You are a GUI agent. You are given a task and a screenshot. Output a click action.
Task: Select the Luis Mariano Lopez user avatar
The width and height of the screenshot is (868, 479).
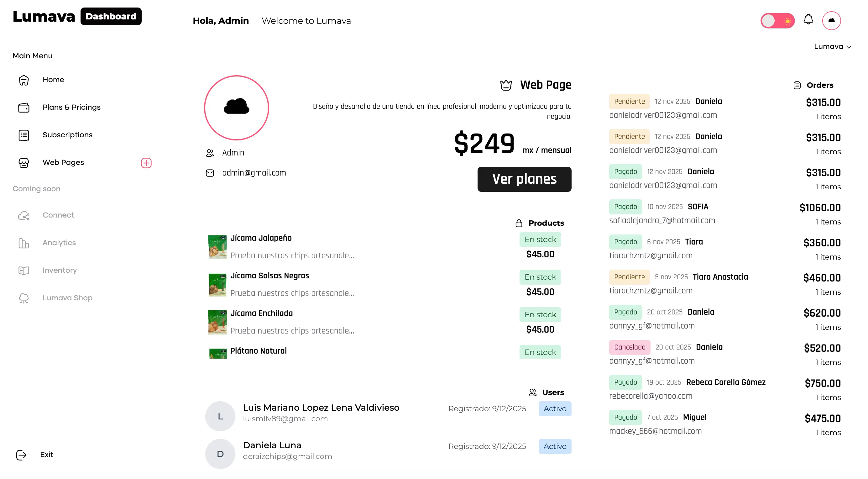click(220, 416)
